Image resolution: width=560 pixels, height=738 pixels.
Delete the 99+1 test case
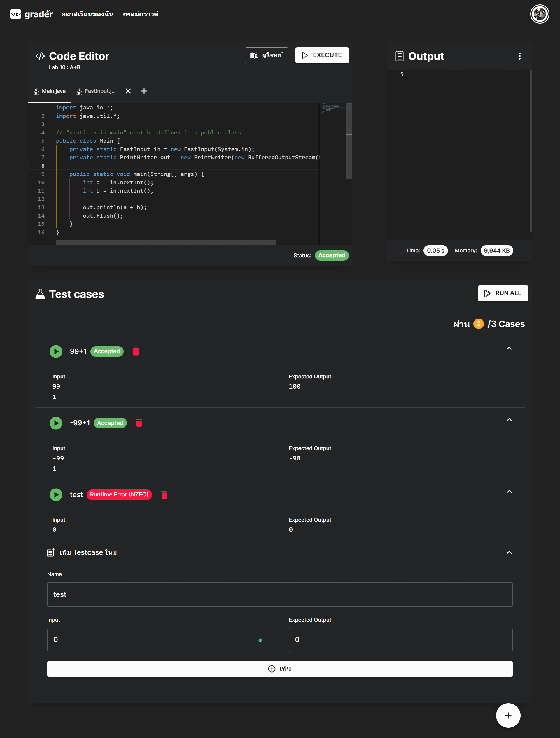(x=136, y=351)
